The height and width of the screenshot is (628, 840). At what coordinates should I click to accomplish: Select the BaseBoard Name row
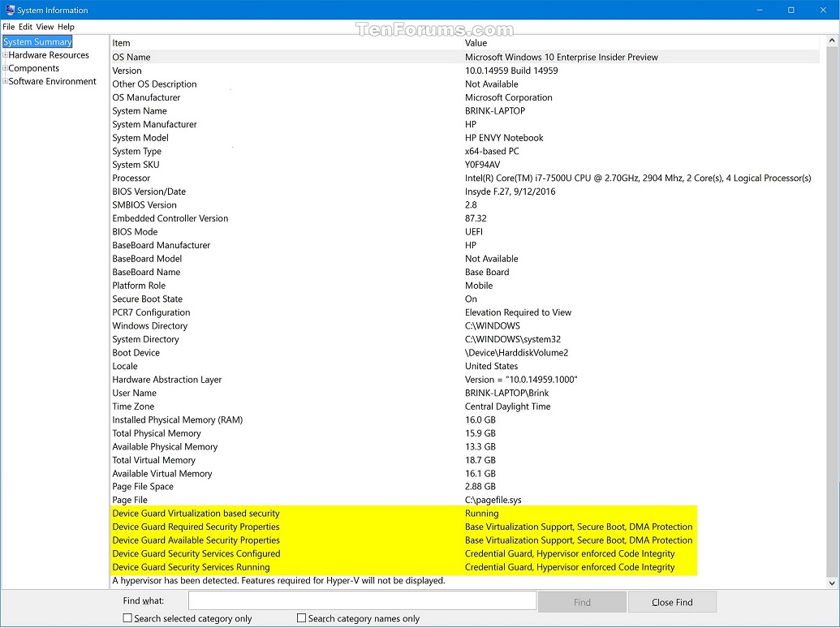tap(465, 272)
